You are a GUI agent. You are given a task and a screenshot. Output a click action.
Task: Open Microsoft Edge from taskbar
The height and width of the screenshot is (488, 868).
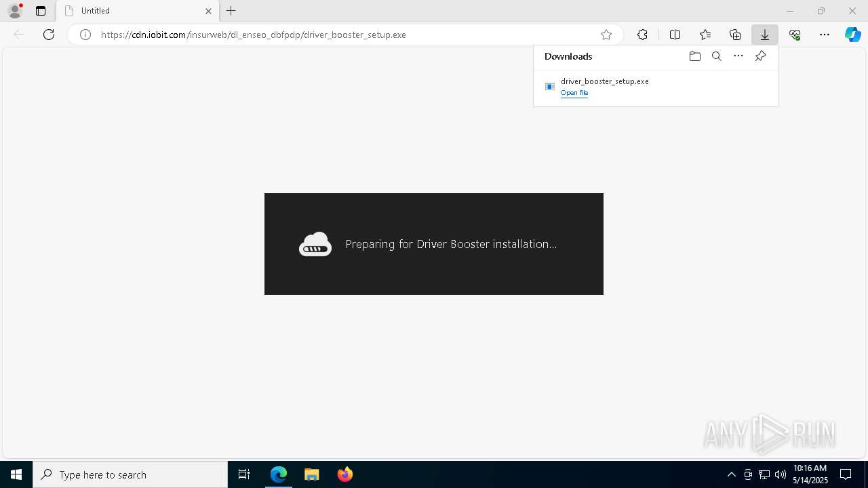279,474
